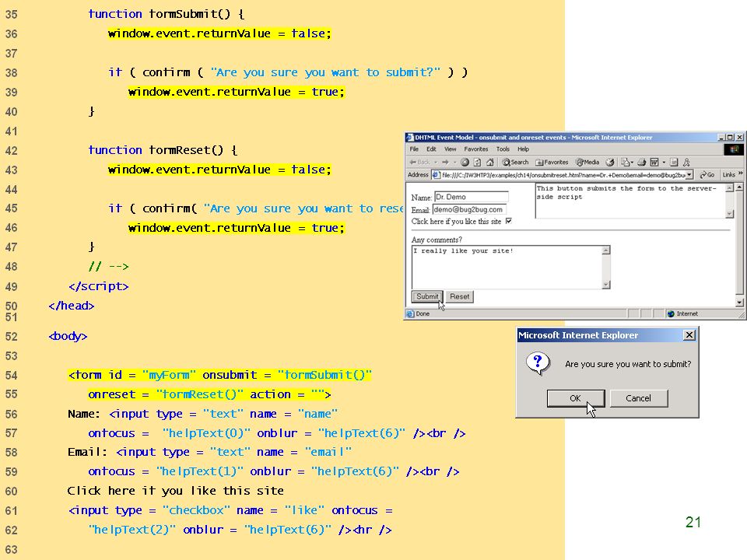
Task: Click the Stop icon in IE toolbar
Action: [465, 163]
